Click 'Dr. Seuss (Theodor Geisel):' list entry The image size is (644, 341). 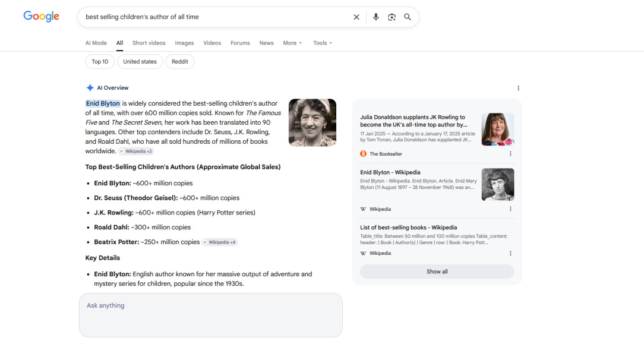[x=136, y=198]
